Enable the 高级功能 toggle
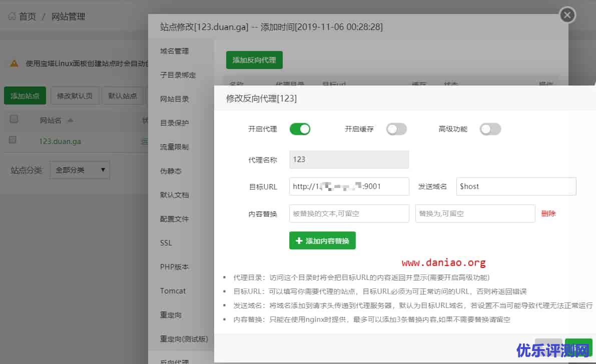The width and height of the screenshot is (596, 364). [x=490, y=129]
